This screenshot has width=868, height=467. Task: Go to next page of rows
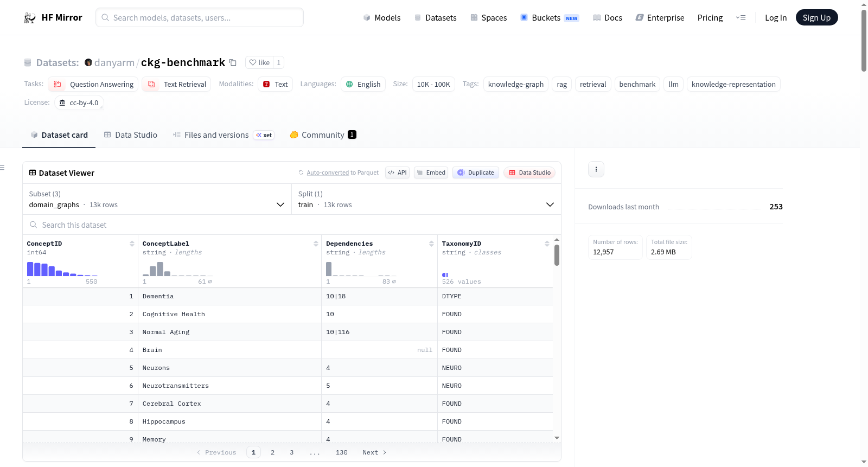tap(374, 452)
